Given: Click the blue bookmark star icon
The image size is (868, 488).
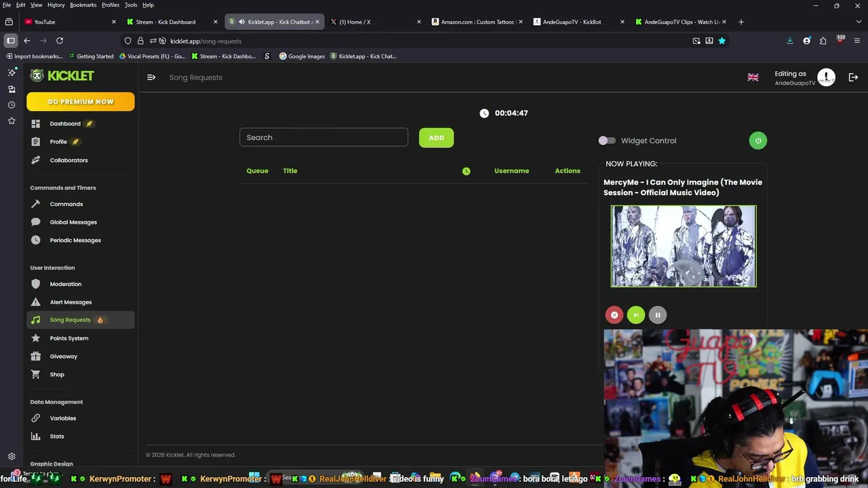Looking at the screenshot, I should [722, 41].
